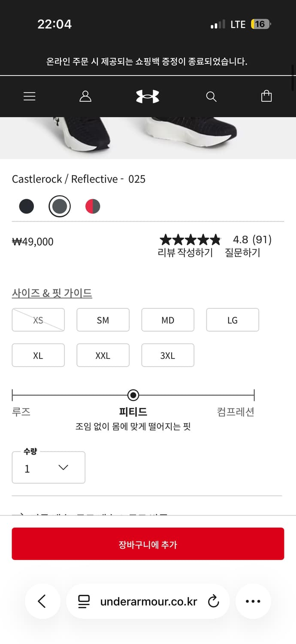296x644 pixels.
Task: Open the hamburger navigation menu
Action: tap(29, 96)
